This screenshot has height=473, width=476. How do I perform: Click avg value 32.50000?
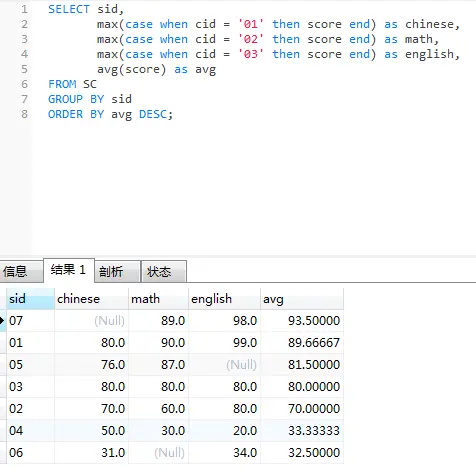tap(302, 453)
